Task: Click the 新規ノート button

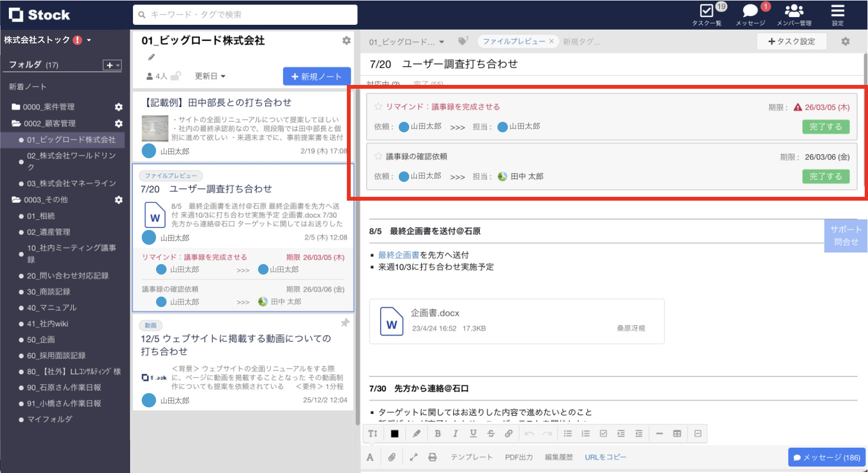Action: [317, 77]
